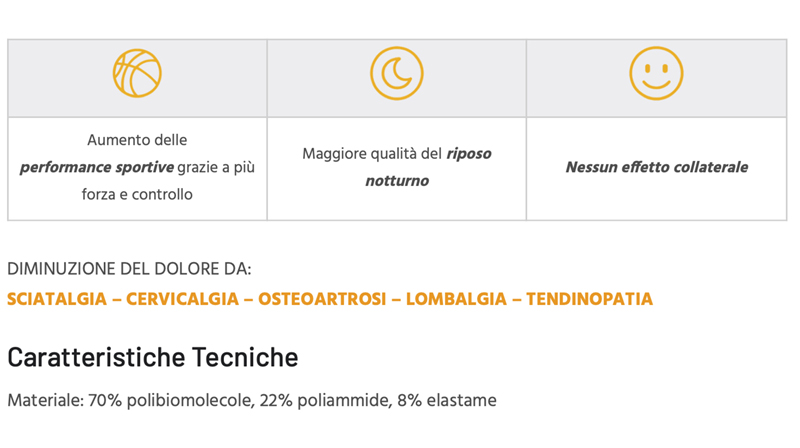
Task: Click the orange word CERVICALGIA
Action: pos(182,299)
